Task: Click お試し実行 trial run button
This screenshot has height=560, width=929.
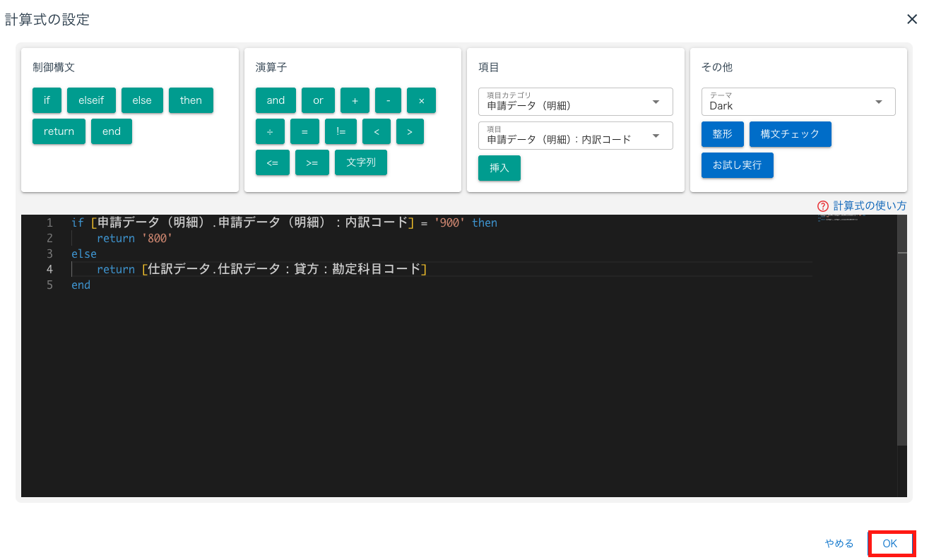Action: [x=738, y=165]
